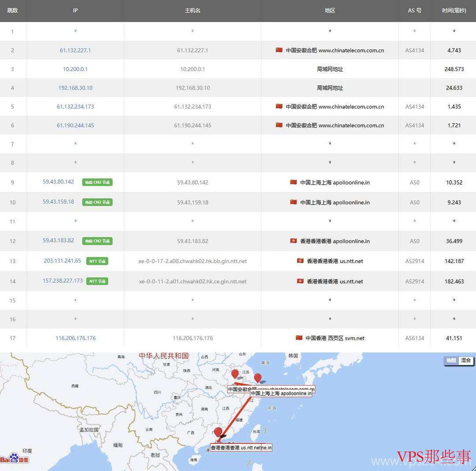Click IP link 61.132.227.1 in hop 2

point(75,50)
